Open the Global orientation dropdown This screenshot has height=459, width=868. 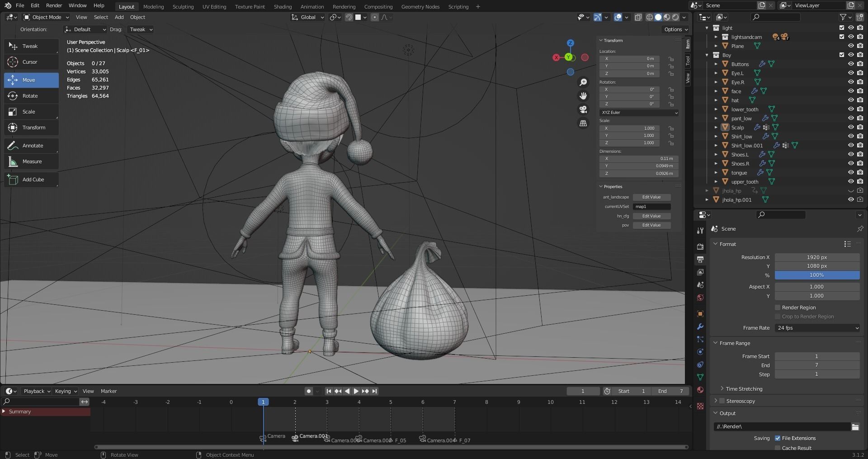pyautogui.click(x=308, y=17)
